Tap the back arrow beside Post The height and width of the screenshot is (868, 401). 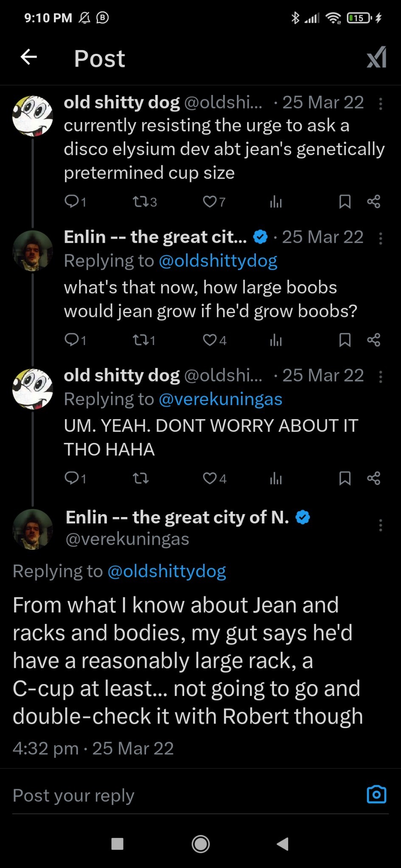29,57
